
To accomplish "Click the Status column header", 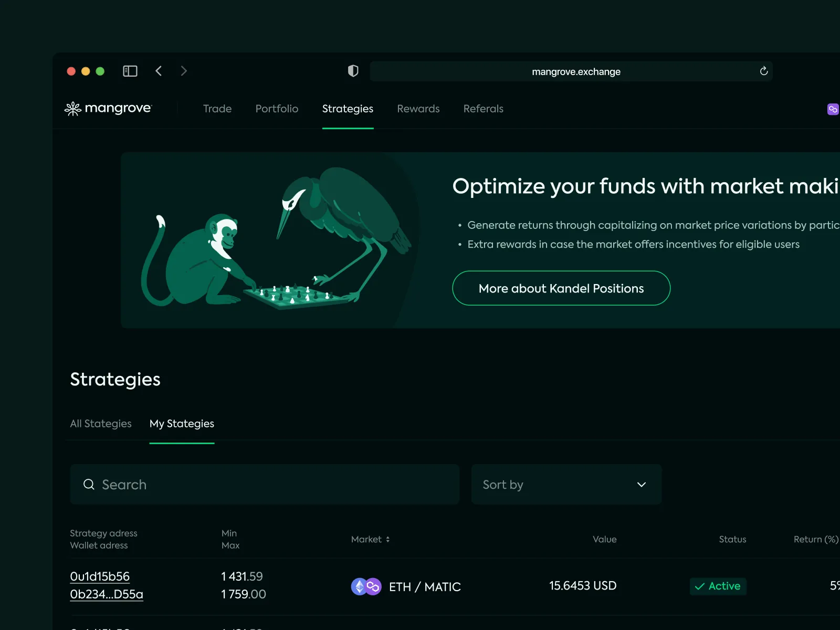I will 732,539.
